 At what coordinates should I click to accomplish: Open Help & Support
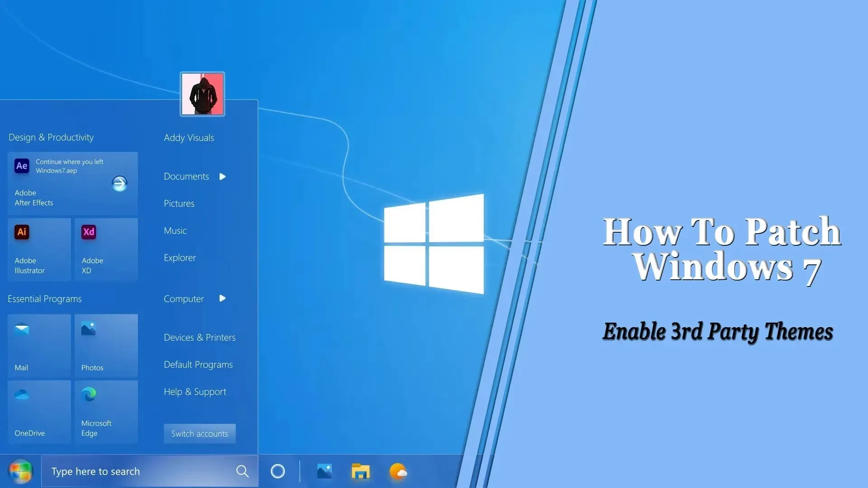click(195, 392)
